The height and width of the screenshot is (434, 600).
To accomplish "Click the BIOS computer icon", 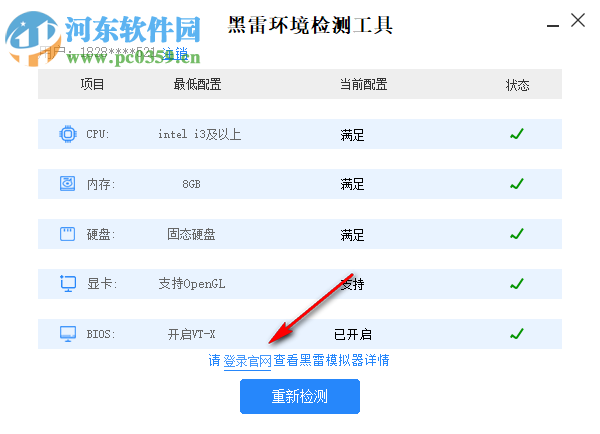I will click(68, 334).
